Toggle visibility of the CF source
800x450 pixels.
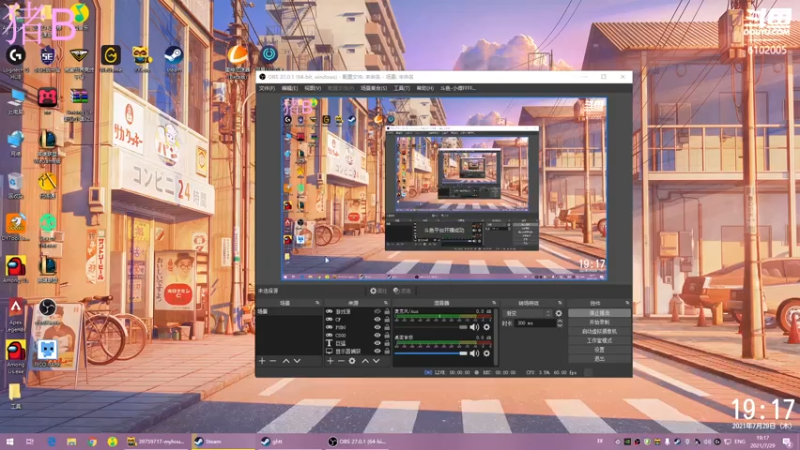click(x=378, y=319)
